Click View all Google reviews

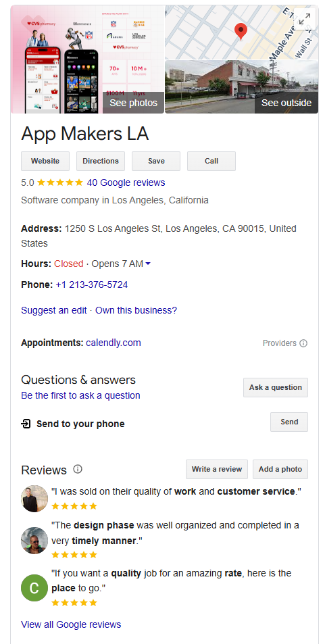coord(71,624)
